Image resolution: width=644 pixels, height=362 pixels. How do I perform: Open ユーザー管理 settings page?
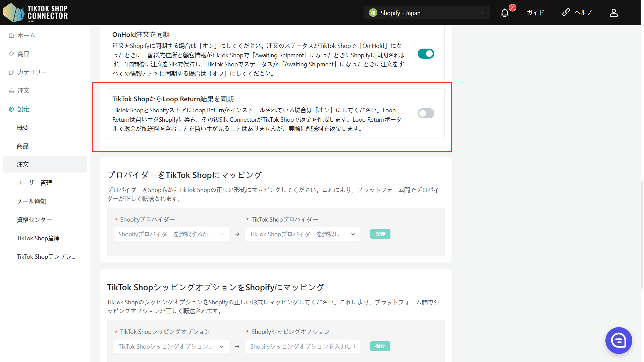(x=35, y=183)
